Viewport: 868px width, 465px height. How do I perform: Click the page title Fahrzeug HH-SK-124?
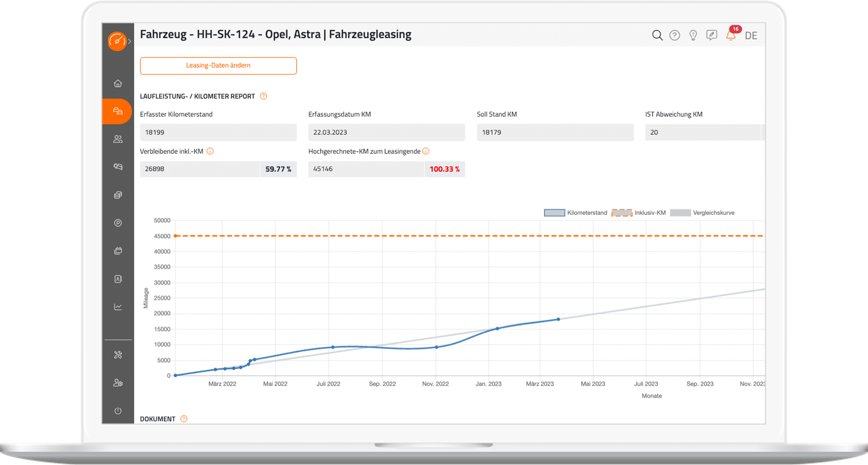coord(275,35)
